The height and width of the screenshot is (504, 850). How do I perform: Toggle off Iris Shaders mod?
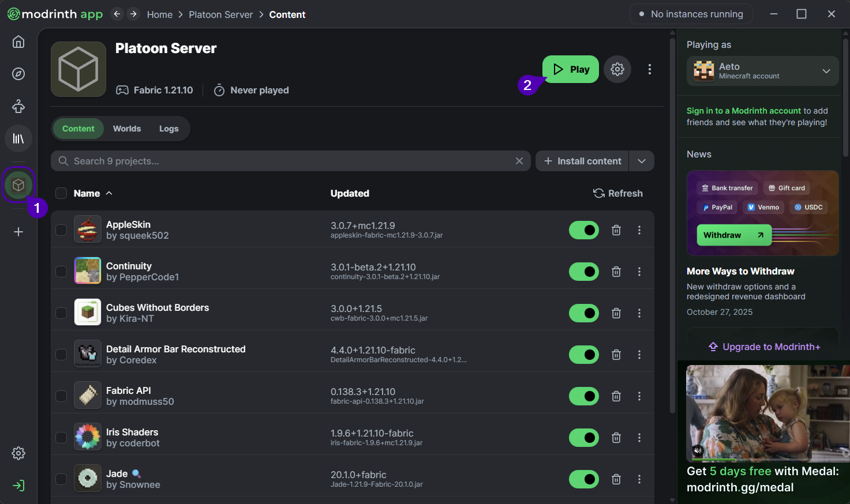(x=584, y=438)
